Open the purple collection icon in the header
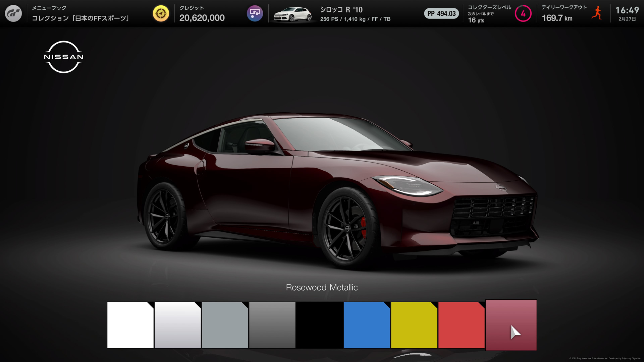The width and height of the screenshot is (644, 362). tap(255, 13)
